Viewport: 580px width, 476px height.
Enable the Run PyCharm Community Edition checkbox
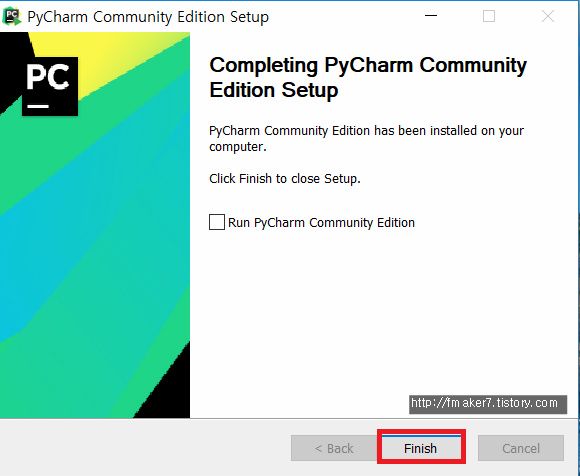[x=217, y=222]
